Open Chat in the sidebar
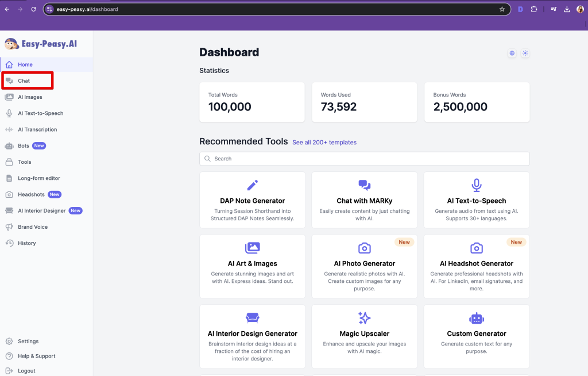Viewport: 588px width, 376px height. (24, 81)
